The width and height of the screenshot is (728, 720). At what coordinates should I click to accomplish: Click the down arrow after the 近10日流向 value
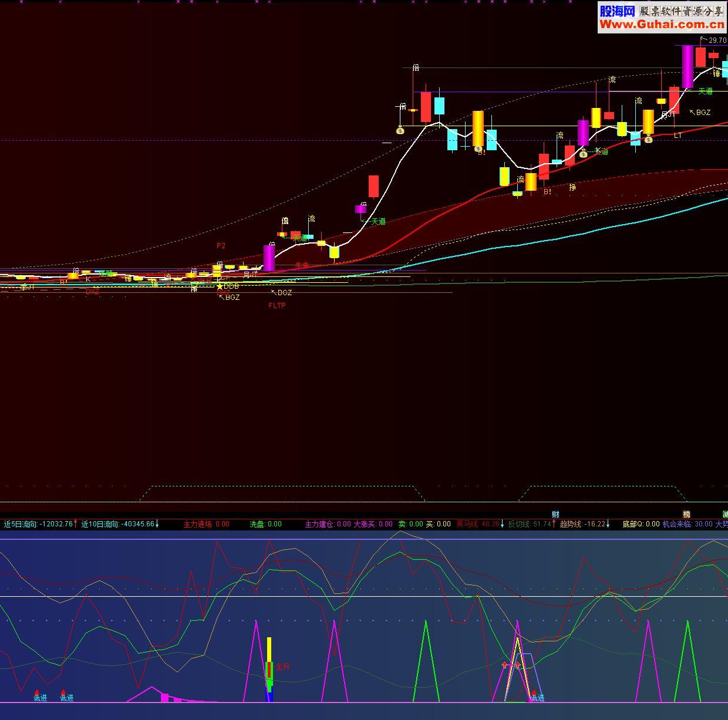point(157,524)
